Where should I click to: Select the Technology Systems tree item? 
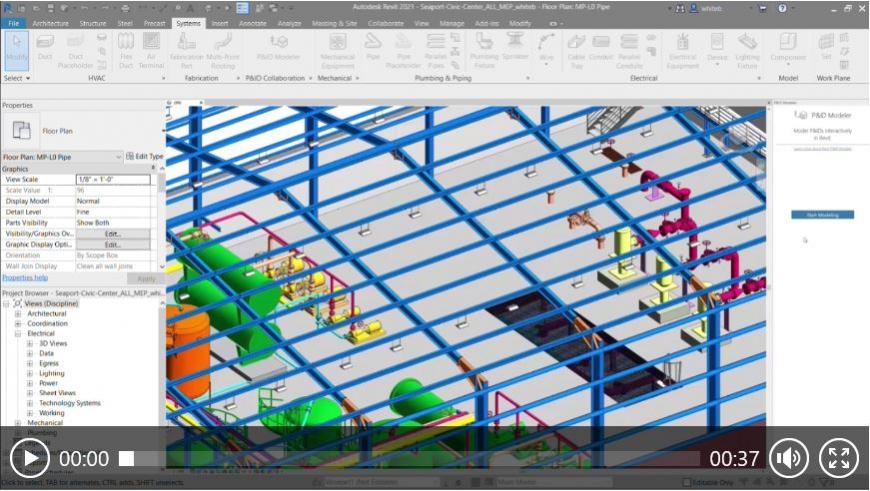(70, 403)
